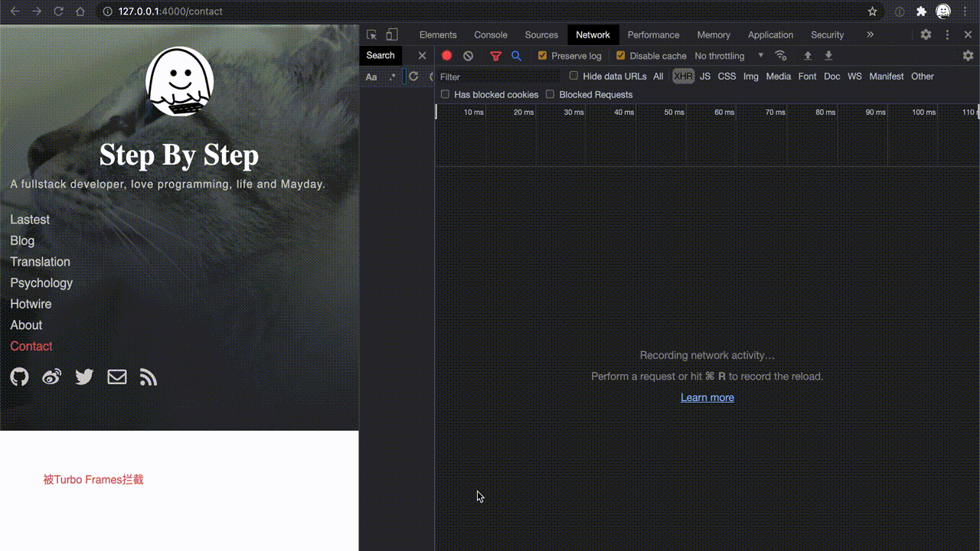Toggle the device toolbar icon
Screen dimensions: 980x551
coord(392,34)
